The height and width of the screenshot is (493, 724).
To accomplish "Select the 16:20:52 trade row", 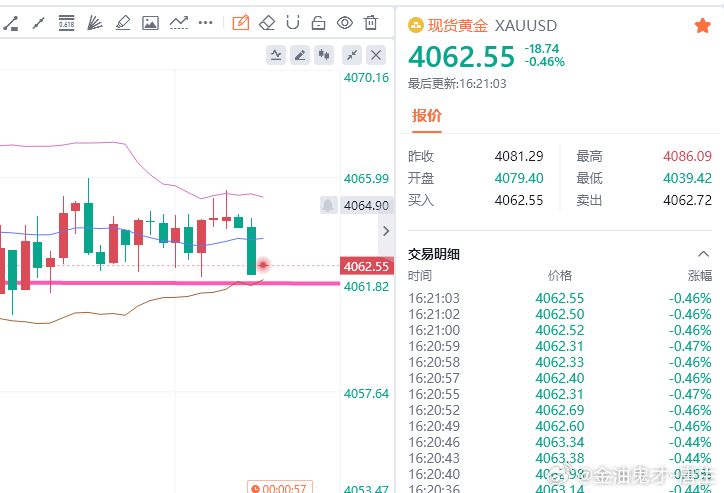I will (x=560, y=410).
